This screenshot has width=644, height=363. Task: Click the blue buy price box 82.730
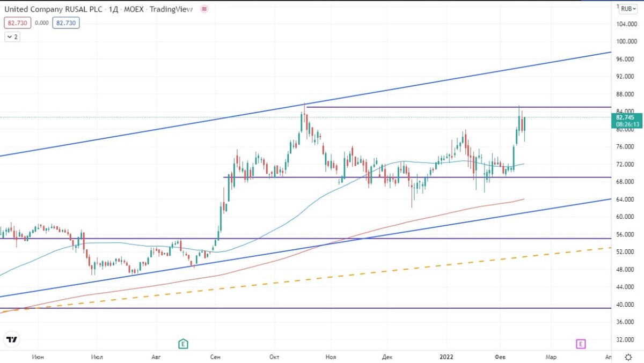(x=66, y=23)
